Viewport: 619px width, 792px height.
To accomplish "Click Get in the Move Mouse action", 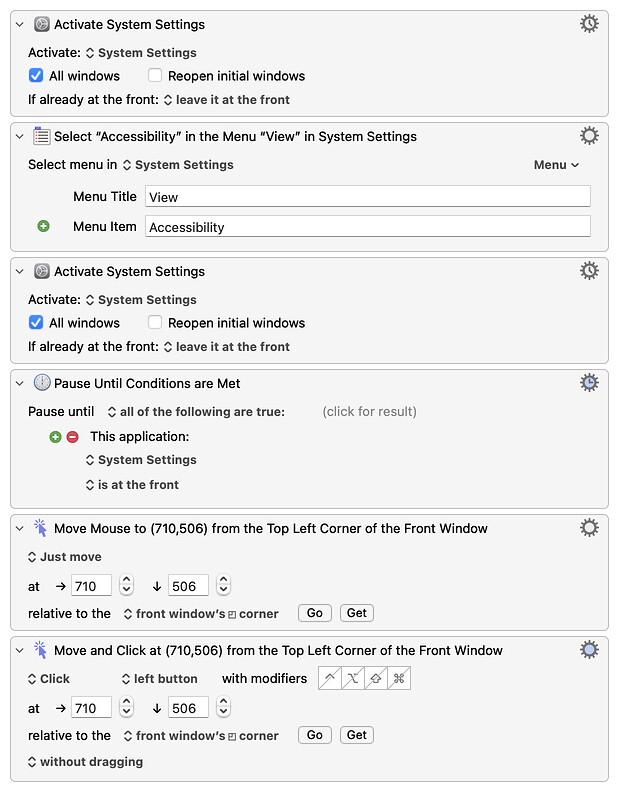I will (x=356, y=613).
